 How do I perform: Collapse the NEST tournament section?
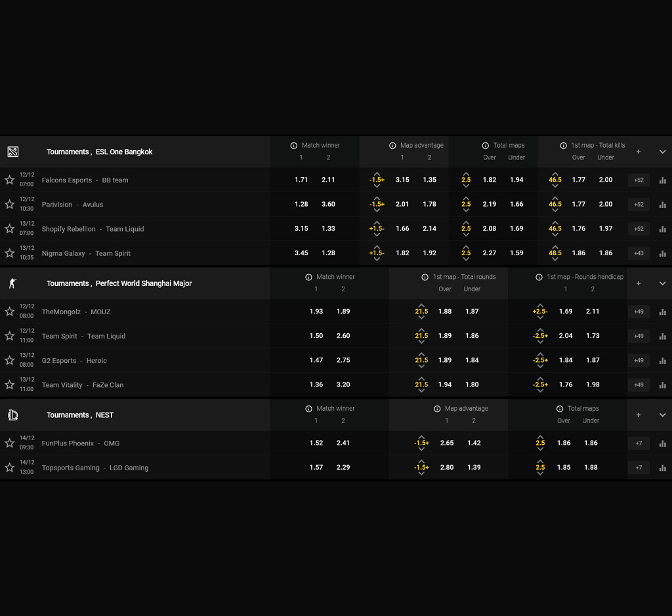click(x=662, y=415)
